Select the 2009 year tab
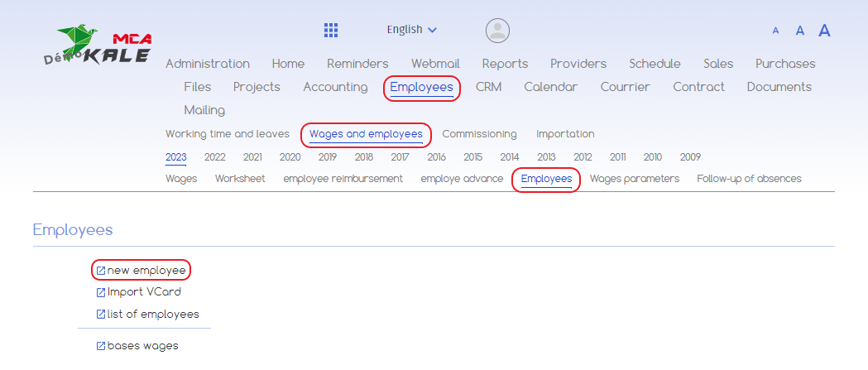This screenshot has width=868, height=370. (690, 157)
